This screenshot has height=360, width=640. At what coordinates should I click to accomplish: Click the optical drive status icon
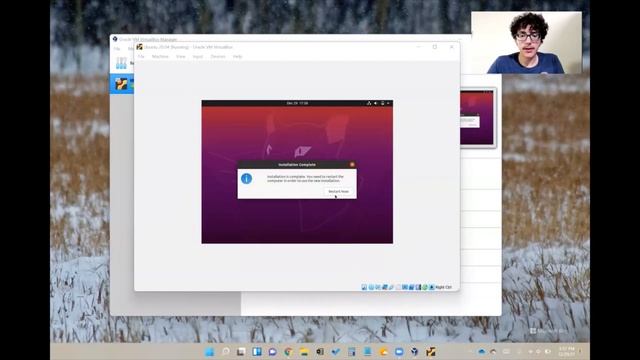tap(371, 287)
